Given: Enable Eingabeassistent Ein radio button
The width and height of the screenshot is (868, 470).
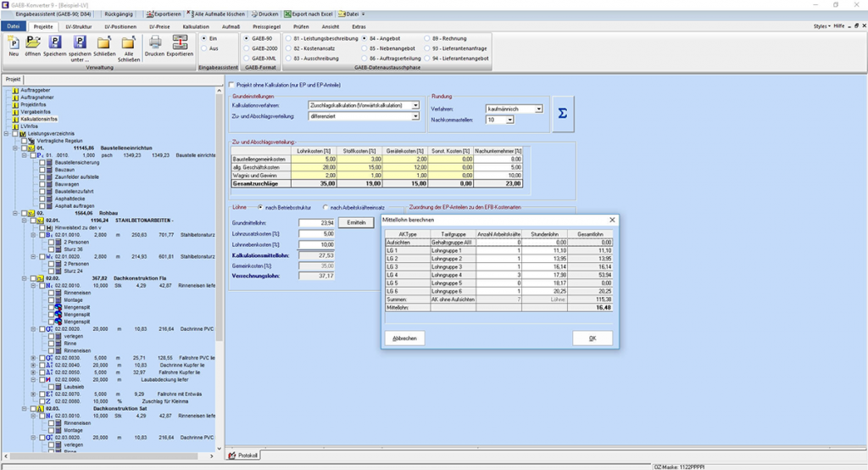Looking at the screenshot, I should (204, 39).
